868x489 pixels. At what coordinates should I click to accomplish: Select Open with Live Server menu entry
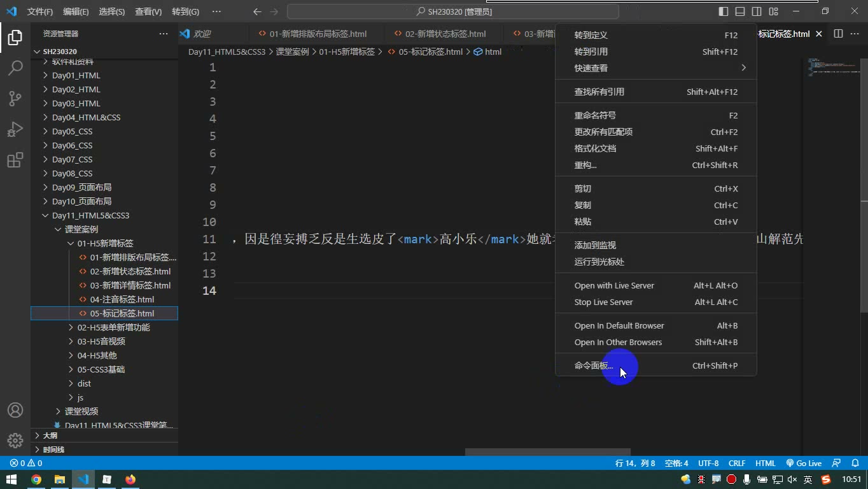point(656,285)
